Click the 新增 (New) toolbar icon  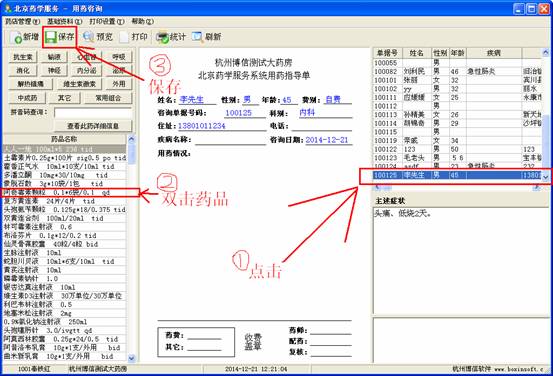click(x=24, y=37)
